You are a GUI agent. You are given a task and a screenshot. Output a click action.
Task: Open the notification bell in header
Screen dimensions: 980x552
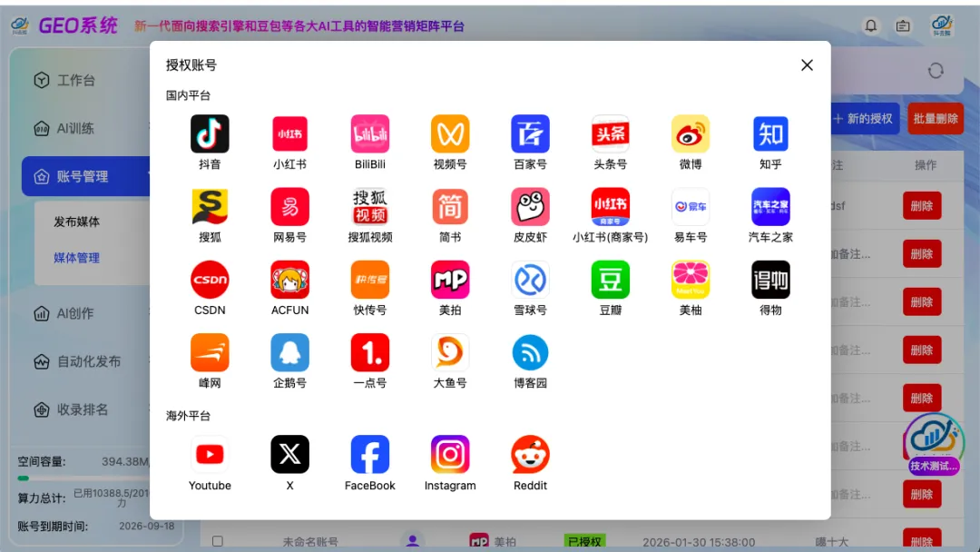[x=870, y=25]
